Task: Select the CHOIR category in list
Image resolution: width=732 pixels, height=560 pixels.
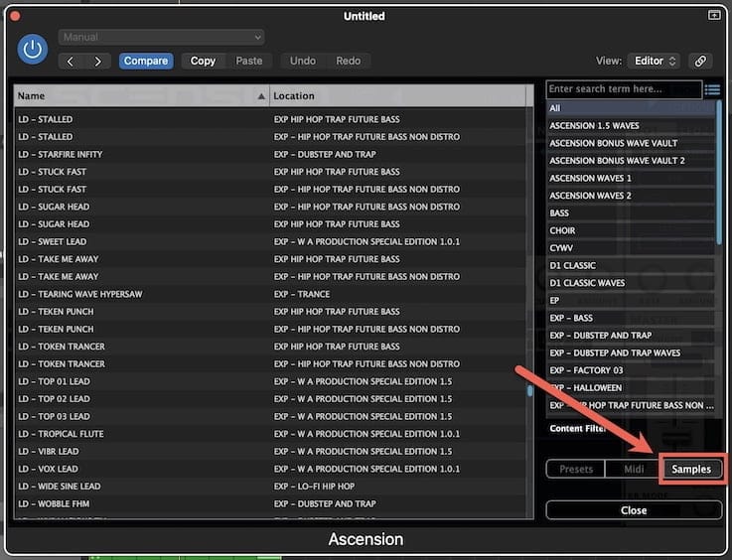Action: click(563, 230)
